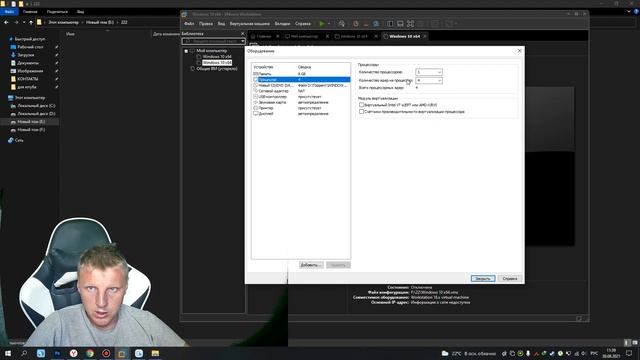Open VMware Правка menu
This screenshot has height=360, width=640.
pos(206,24)
